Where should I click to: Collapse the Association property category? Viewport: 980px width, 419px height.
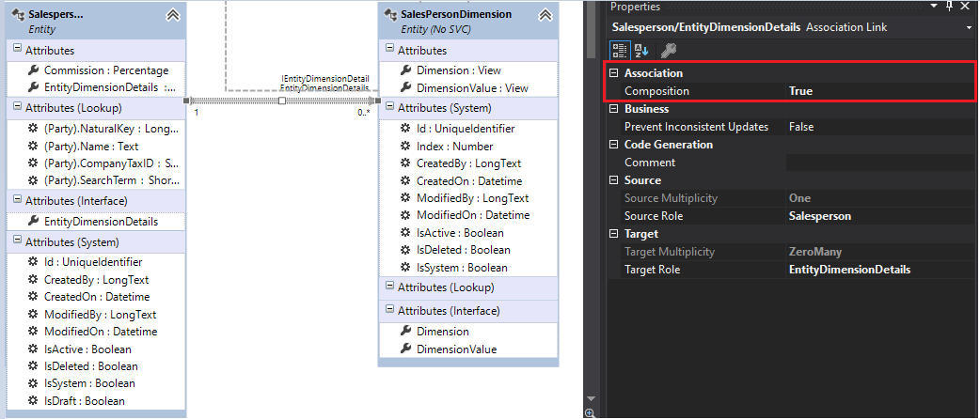(614, 73)
